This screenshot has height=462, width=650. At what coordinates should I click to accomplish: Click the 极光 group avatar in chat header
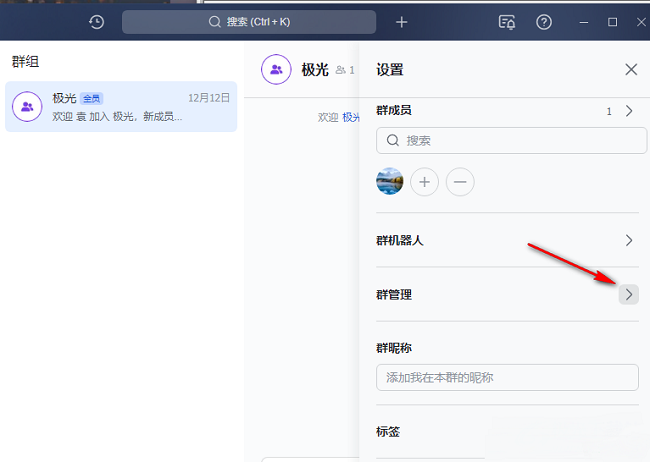click(276, 69)
